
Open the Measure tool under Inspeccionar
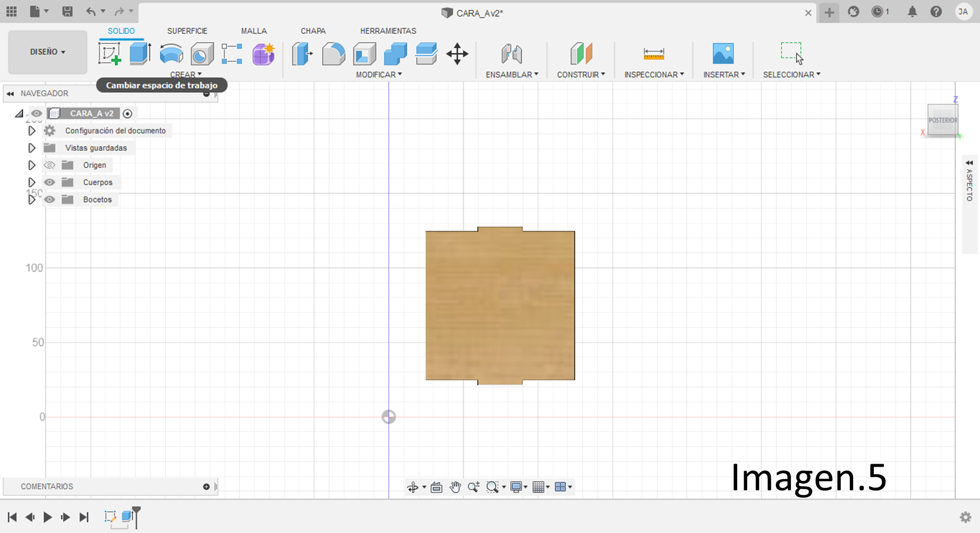(654, 54)
